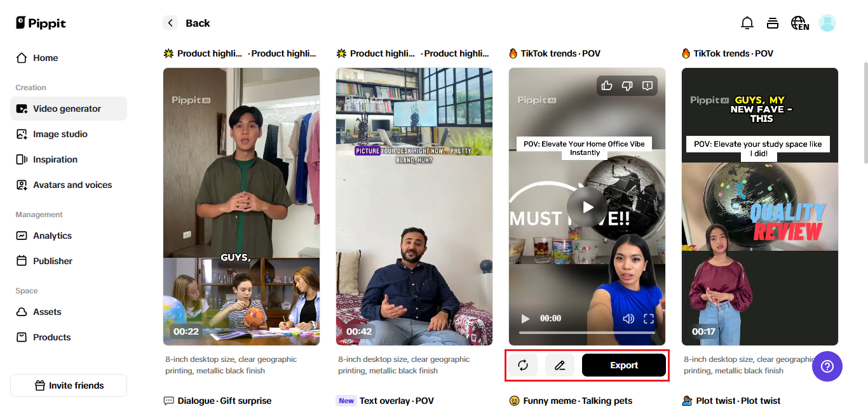
Task: Mute the video with the speaker icon
Action: (628, 319)
